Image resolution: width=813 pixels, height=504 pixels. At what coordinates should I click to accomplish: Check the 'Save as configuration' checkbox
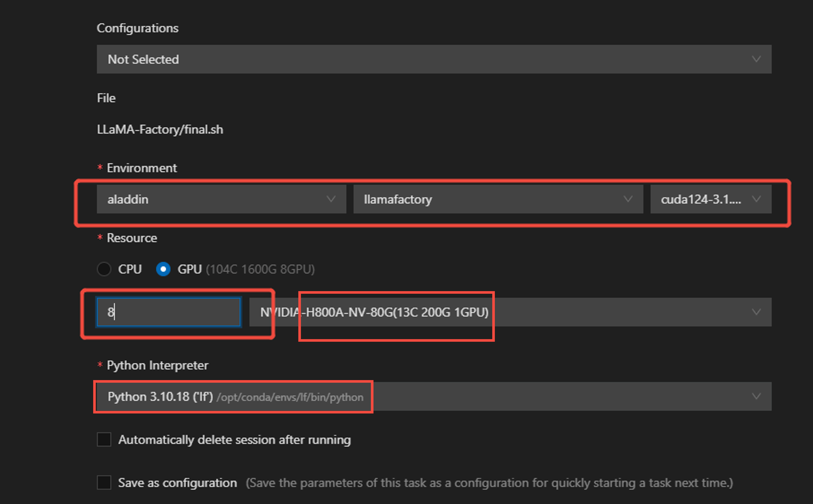(x=104, y=482)
